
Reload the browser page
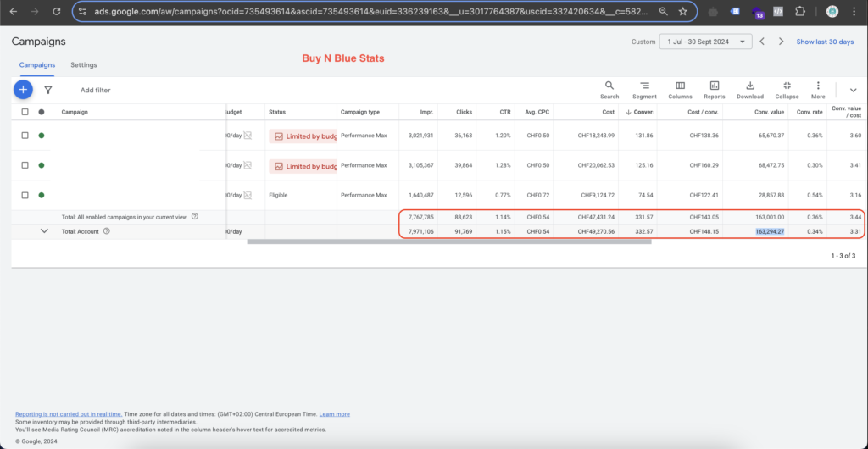coord(57,11)
